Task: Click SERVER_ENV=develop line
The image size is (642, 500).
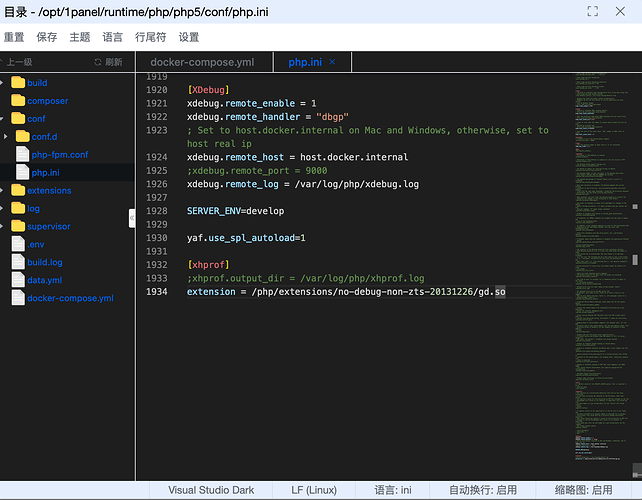Action: point(235,211)
